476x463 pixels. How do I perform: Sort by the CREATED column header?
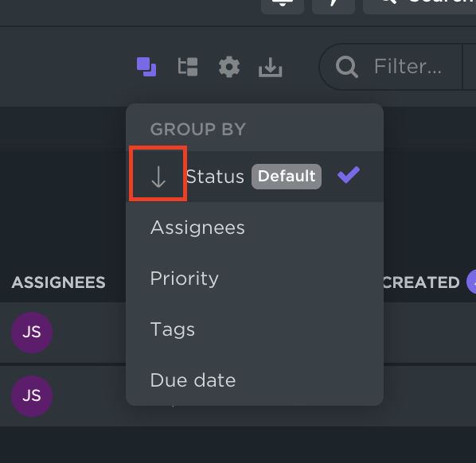tap(421, 282)
